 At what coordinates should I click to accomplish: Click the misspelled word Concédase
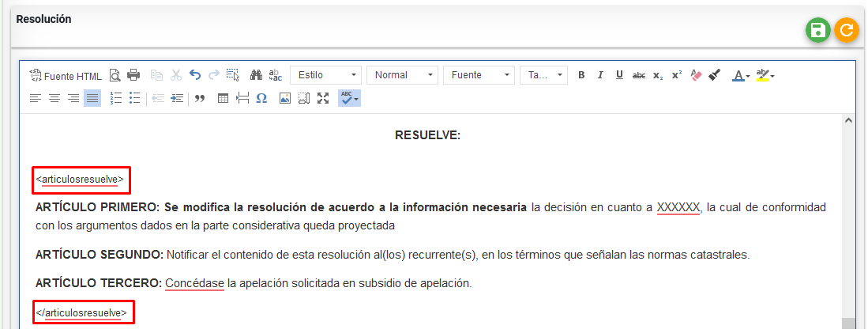click(194, 283)
